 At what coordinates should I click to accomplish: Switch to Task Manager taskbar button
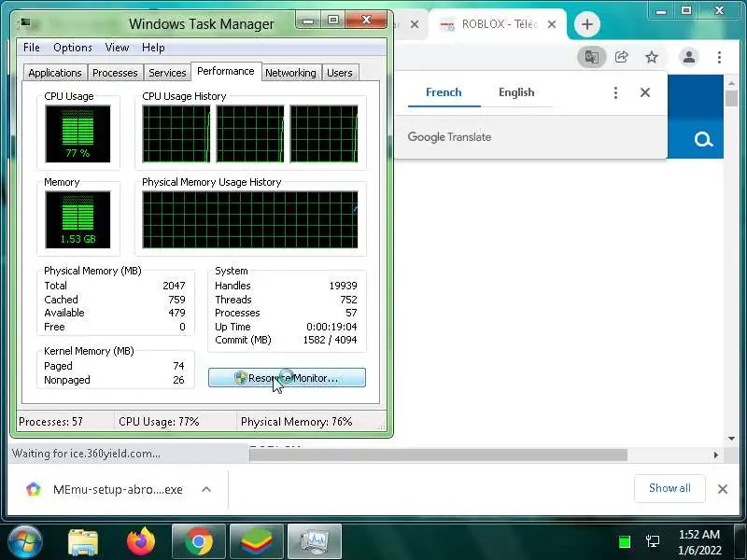click(315, 541)
